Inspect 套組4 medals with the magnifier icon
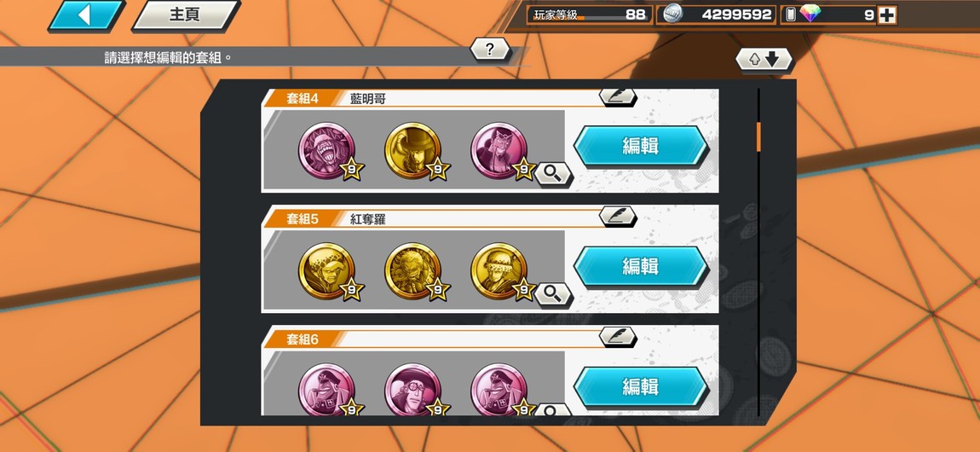980x452 pixels. point(552,174)
